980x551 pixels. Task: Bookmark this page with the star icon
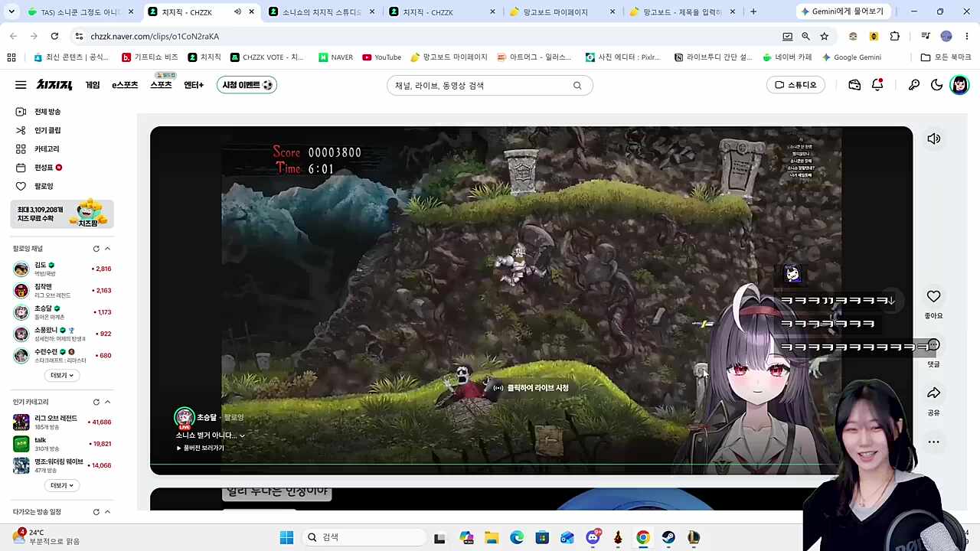coord(824,36)
